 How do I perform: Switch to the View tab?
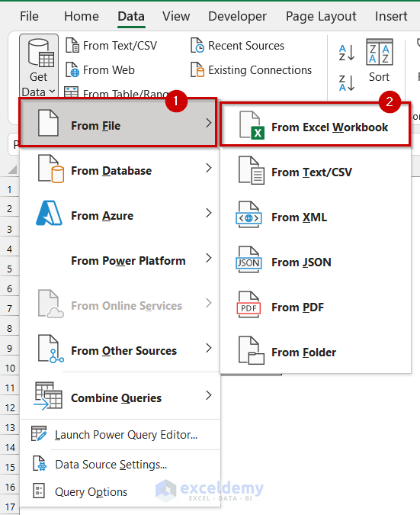(176, 16)
